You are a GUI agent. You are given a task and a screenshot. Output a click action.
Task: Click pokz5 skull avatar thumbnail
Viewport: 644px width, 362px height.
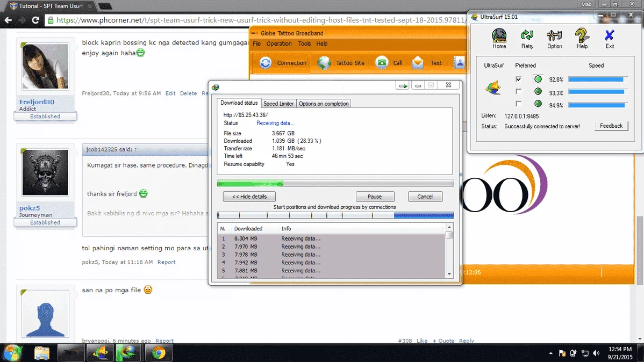[45, 172]
